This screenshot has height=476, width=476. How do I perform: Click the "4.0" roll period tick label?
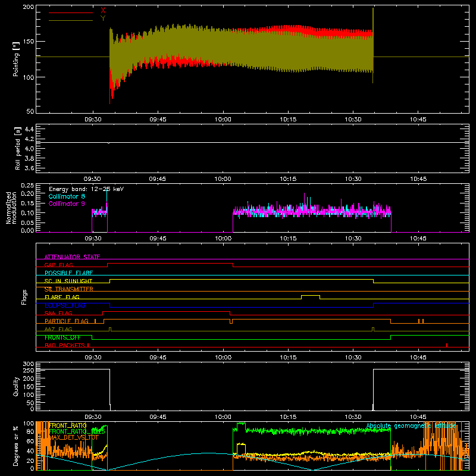[29, 149]
